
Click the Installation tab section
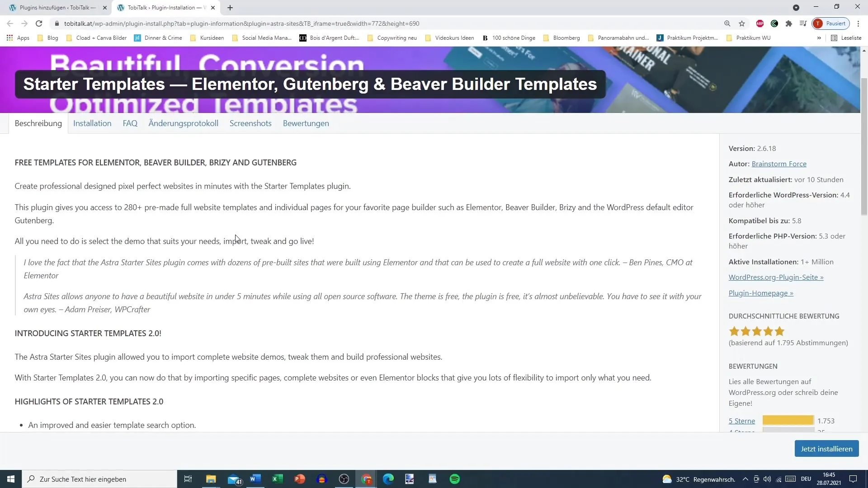[92, 123]
